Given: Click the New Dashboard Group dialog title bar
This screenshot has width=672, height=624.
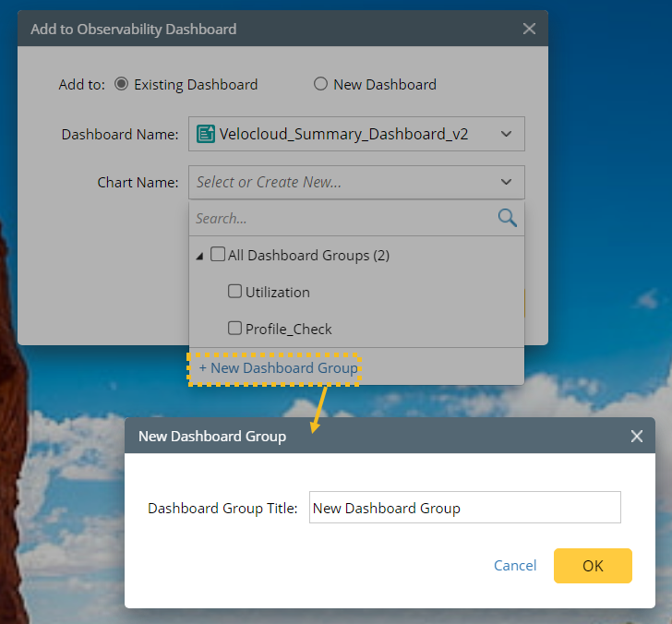Looking at the screenshot, I should pyautogui.click(x=369, y=436).
